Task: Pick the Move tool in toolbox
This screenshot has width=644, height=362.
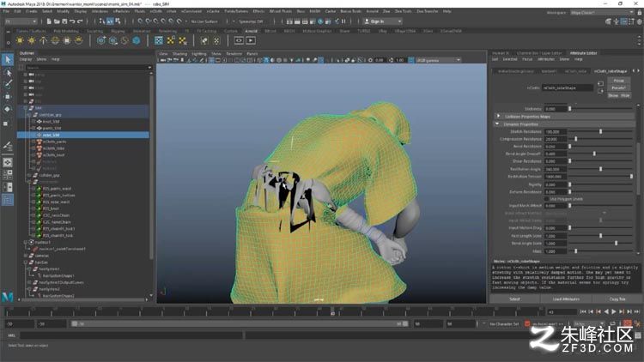Action: pyautogui.click(x=8, y=96)
